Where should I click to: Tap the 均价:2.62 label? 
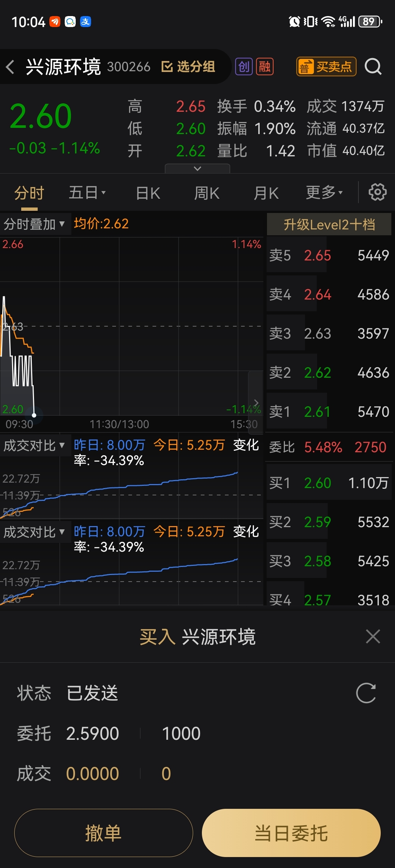point(101,224)
